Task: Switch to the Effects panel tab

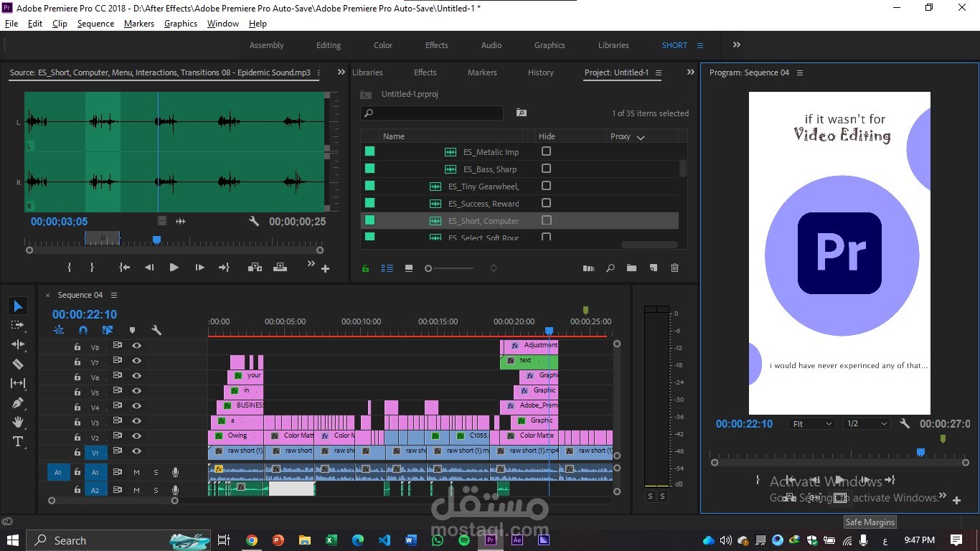Action: click(425, 72)
